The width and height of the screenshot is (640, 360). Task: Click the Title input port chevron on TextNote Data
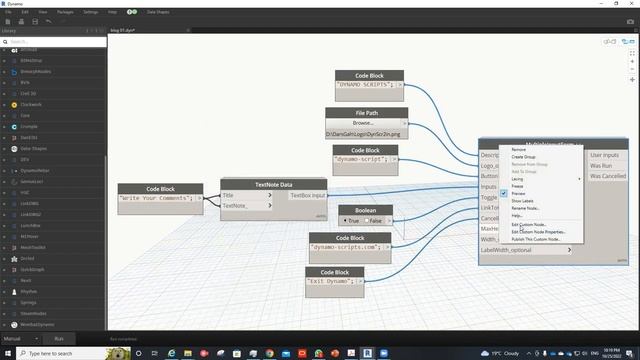[270, 195]
